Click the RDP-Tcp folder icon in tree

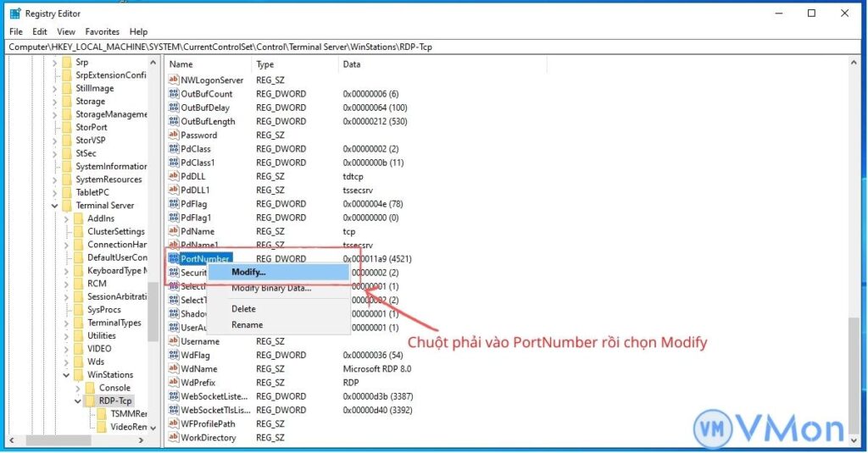point(90,401)
